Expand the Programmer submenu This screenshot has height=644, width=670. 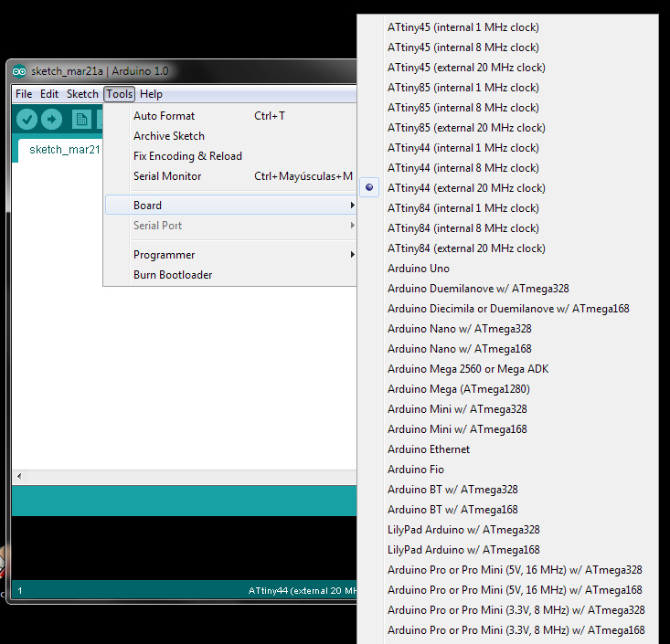pyautogui.click(x=230, y=255)
